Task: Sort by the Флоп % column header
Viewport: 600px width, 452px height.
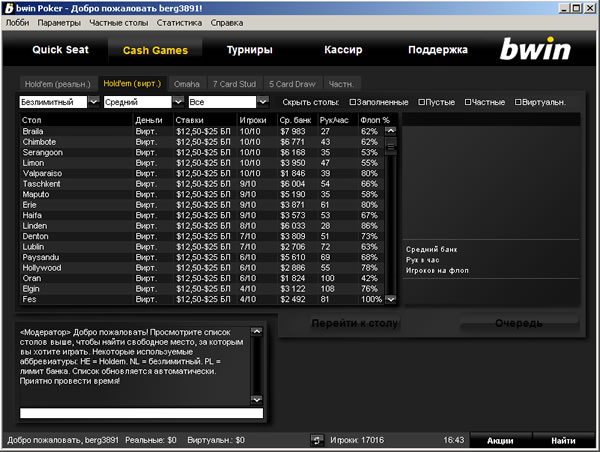Action: coord(377,120)
